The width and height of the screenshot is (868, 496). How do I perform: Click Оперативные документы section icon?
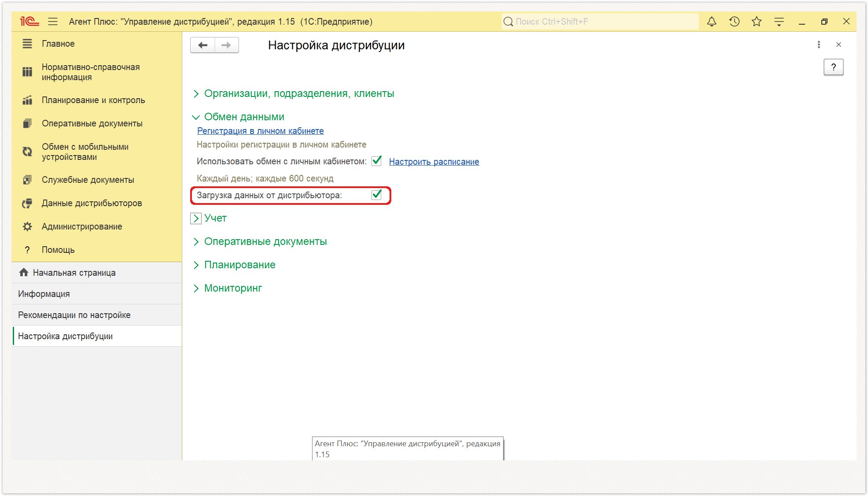27,123
